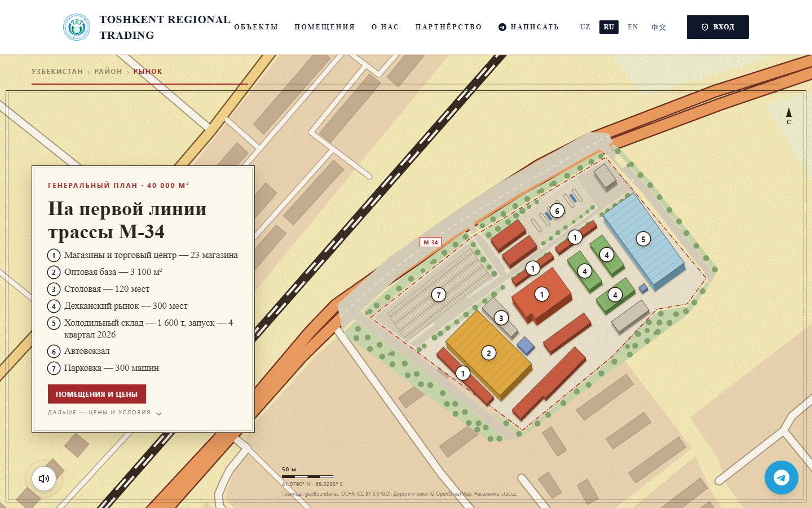The width and height of the screenshot is (812, 508).
Task: Select the RU language option
Action: [609, 27]
